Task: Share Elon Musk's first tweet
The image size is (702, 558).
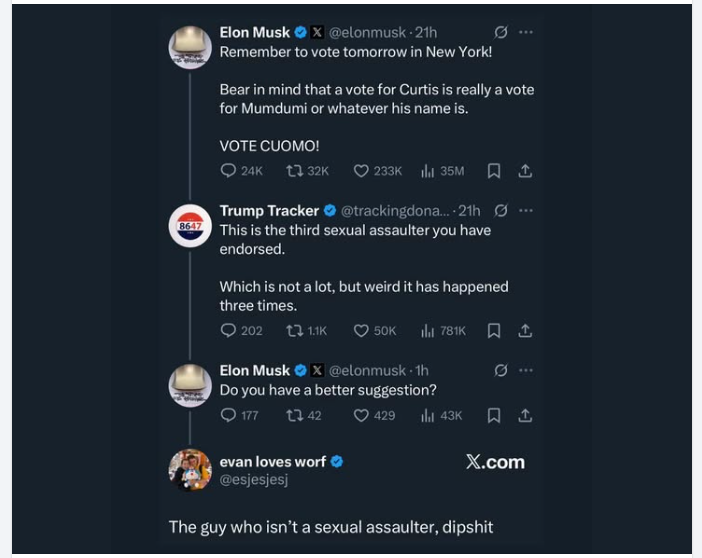Action: point(525,171)
